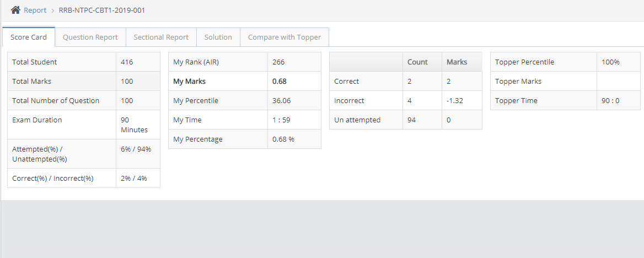The height and width of the screenshot is (258, 644).
Task: Click the Un attempted row label
Action: click(357, 120)
